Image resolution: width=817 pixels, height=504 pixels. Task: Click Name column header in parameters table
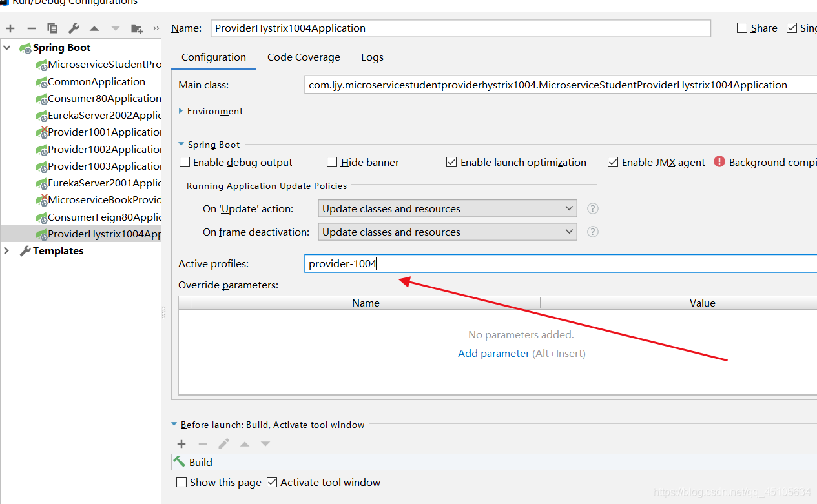click(x=366, y=303)
